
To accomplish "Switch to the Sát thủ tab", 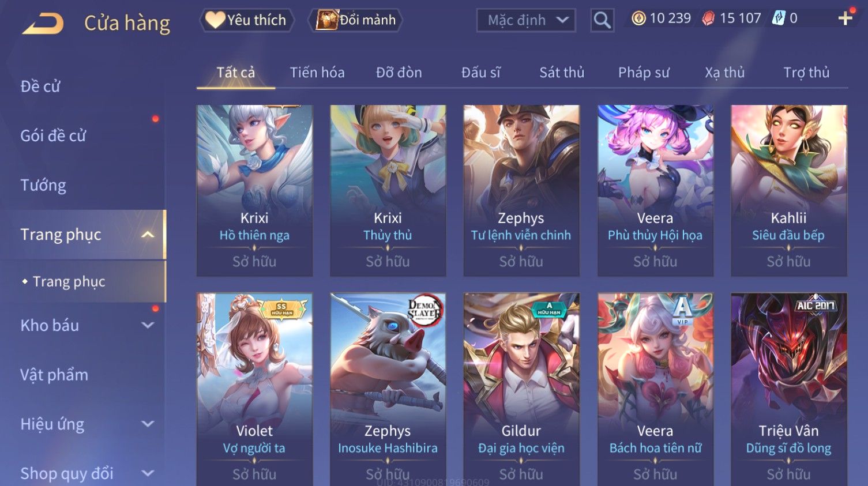I will tap(562, 73).
